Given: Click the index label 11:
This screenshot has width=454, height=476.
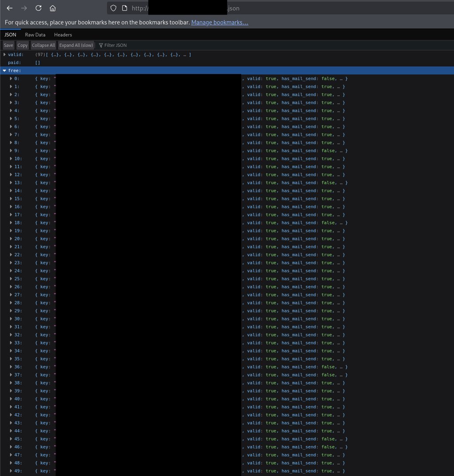Looking at the screenshot, I should pyautogui.click(x=18, y=167).
